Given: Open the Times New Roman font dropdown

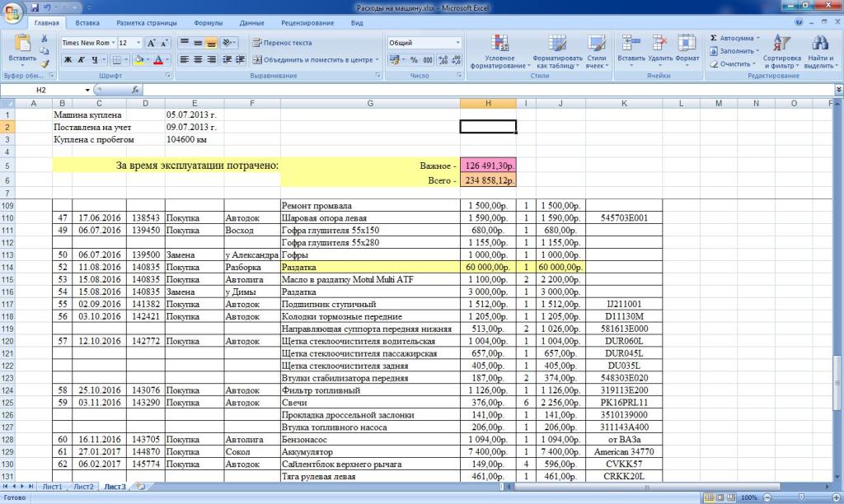Looking at the screenshot, I should (x=112, y=42).
